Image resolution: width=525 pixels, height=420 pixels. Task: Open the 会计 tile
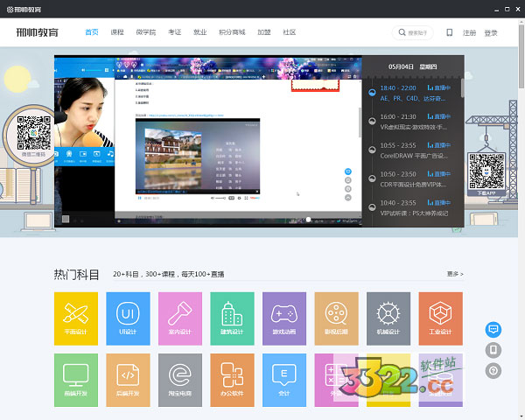[x=284, y=380]
